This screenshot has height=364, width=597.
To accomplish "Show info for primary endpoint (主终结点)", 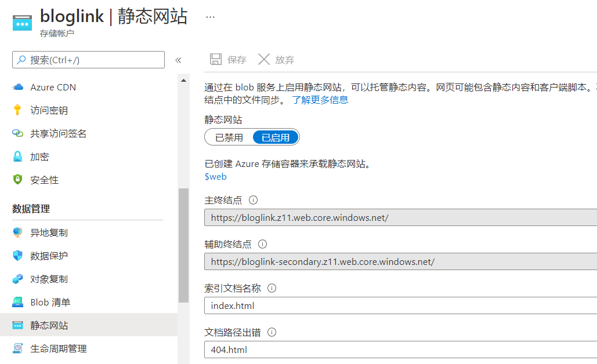I will [x=253, y=200].
